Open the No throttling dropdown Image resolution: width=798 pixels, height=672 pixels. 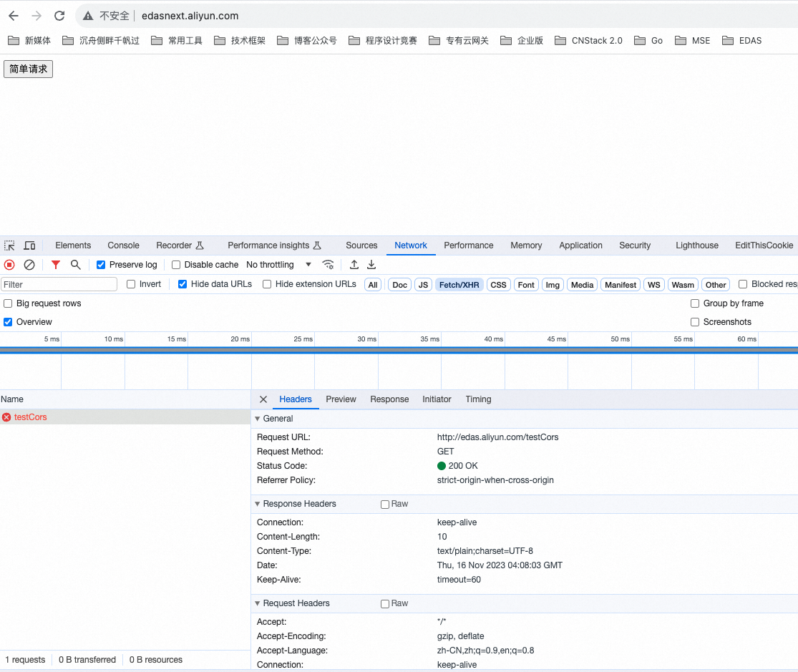point(278,265)
